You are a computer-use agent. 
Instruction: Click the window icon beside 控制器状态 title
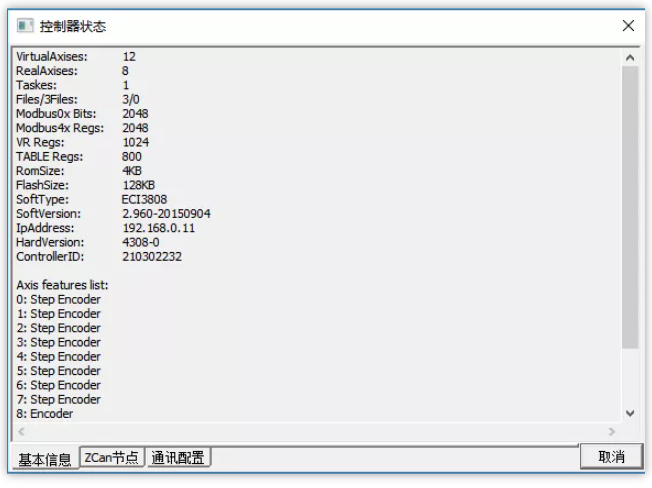[25, 26]
